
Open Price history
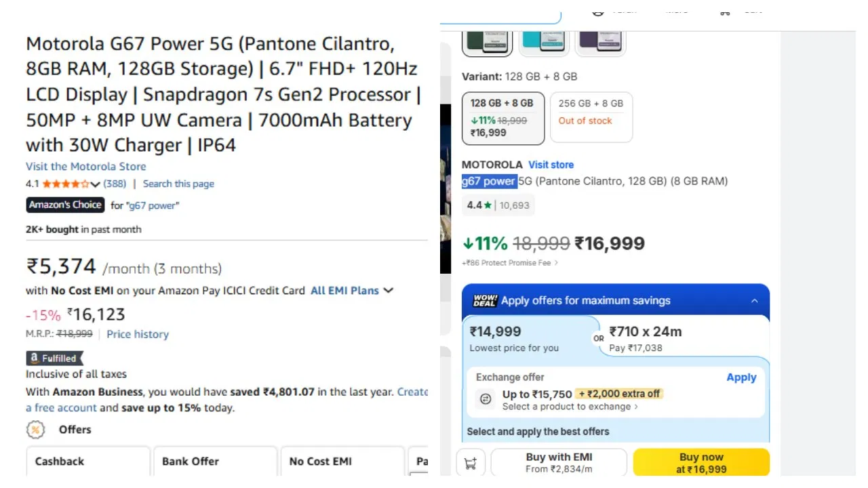138,333
